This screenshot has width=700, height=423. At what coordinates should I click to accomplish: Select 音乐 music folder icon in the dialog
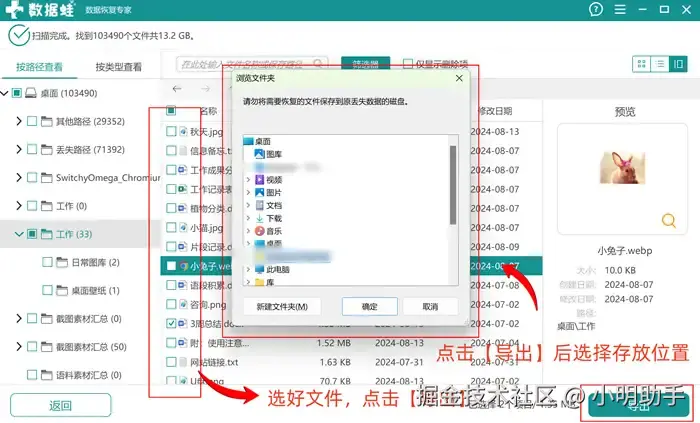(259, 231)
